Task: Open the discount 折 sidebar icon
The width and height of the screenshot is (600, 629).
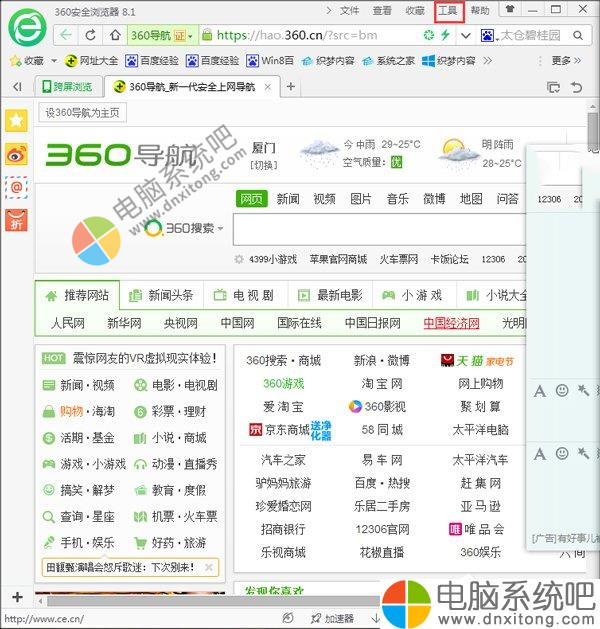Action: click(16, 221)
